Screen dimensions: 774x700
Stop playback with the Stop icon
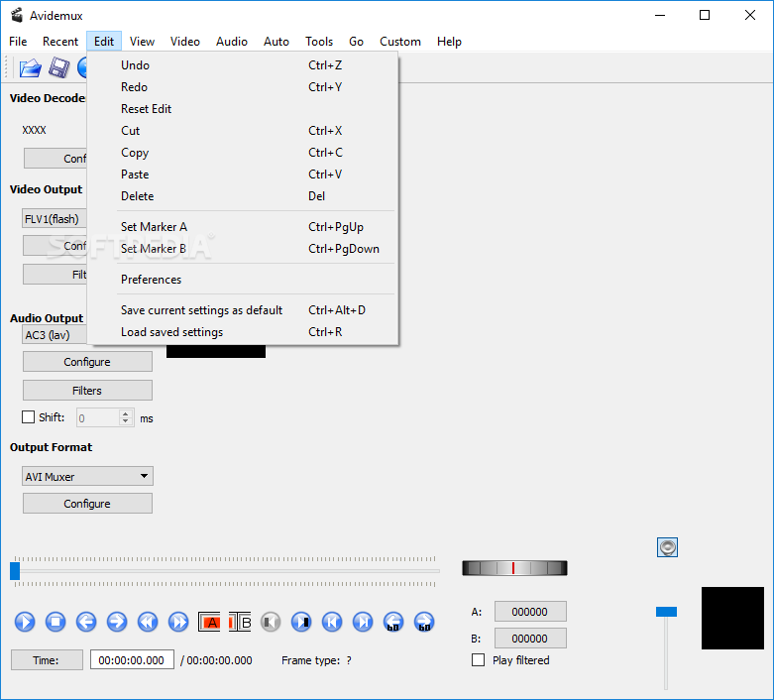[55, 622]
